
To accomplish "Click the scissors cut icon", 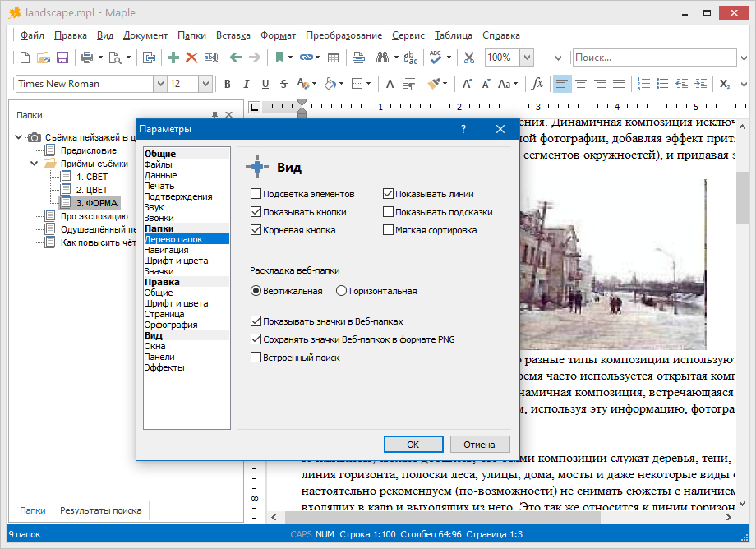I will pos(469,58).
